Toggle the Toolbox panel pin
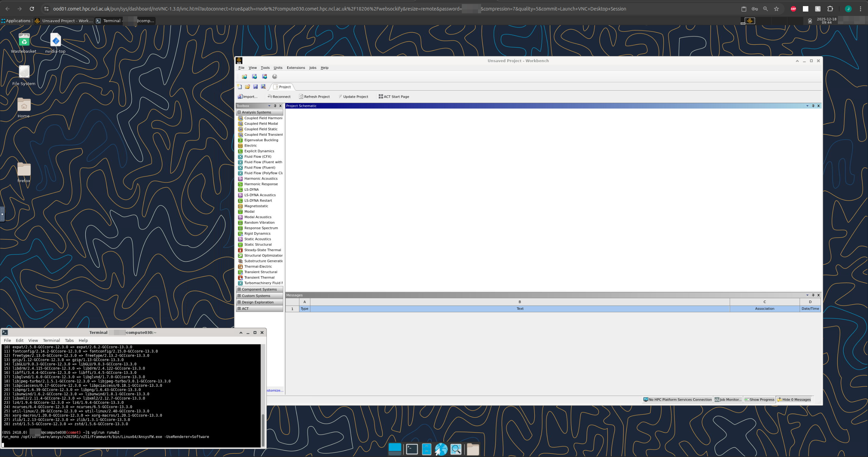This screenshot has height=457, width=868. [275, 106]
